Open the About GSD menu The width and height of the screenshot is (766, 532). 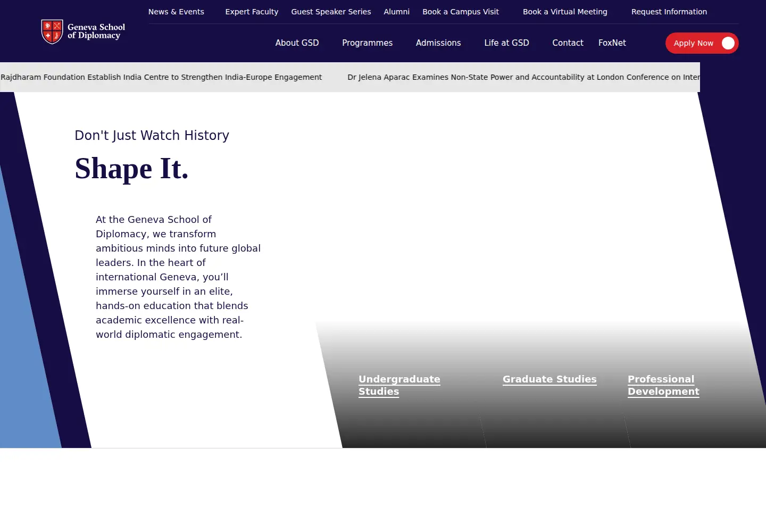297,43
